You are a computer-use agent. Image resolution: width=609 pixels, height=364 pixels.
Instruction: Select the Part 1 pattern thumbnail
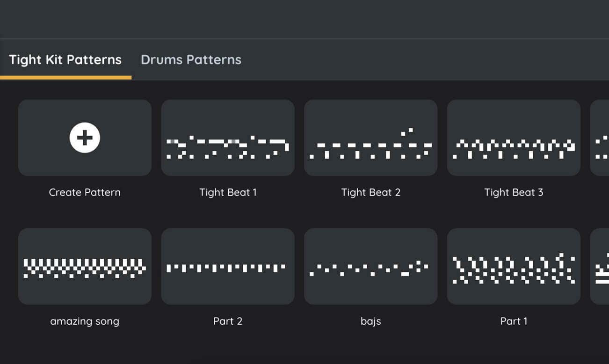click(514, 267)
